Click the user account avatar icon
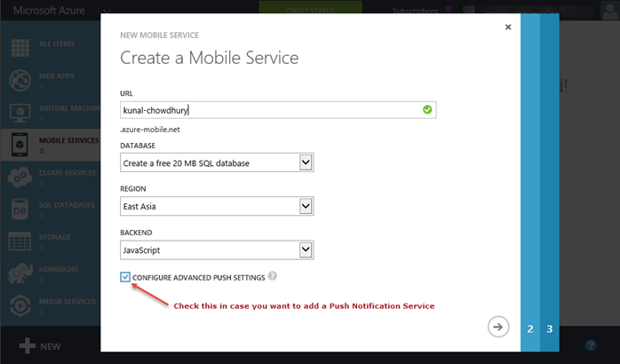Screen dimensions: 620x364 click(x=609, y=10)
